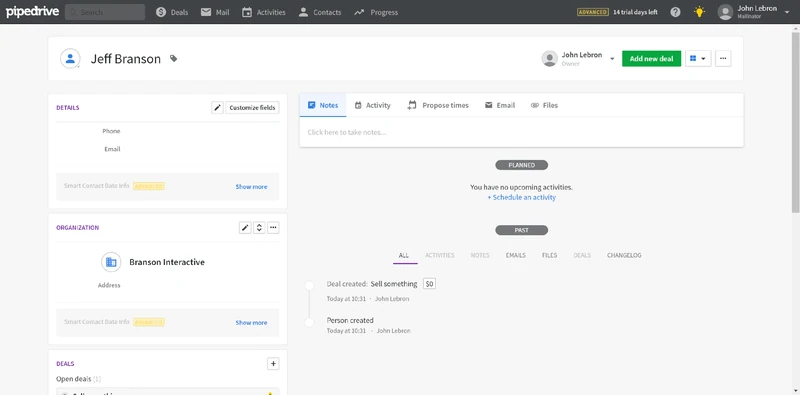
Task: Select the NOTES history filter
Action: coord(480,255)
